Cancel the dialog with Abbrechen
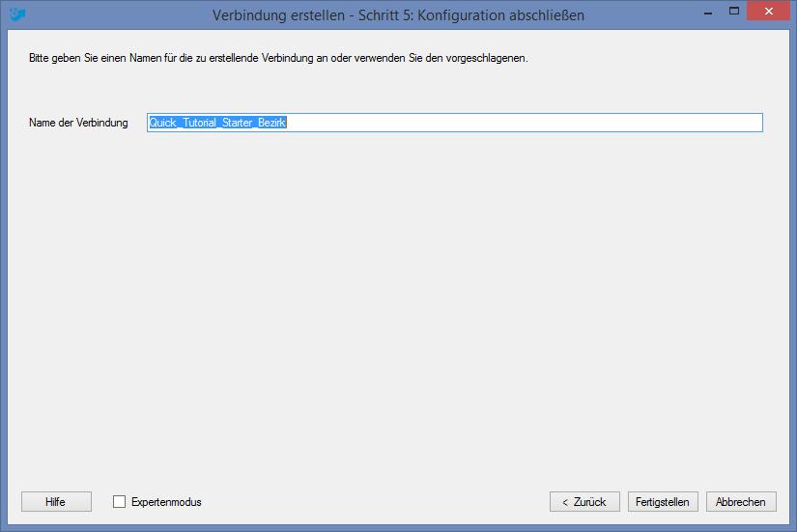 [741, 502]
